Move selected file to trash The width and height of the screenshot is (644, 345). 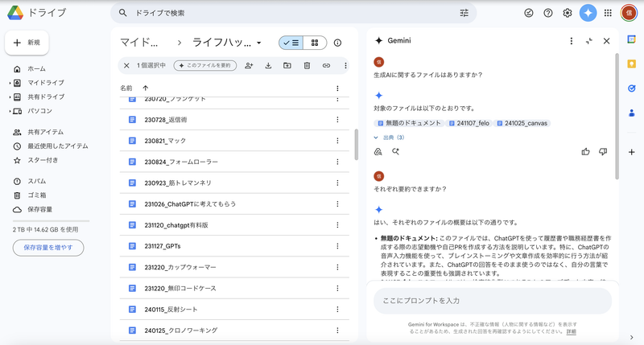click(x=307, y=65)
